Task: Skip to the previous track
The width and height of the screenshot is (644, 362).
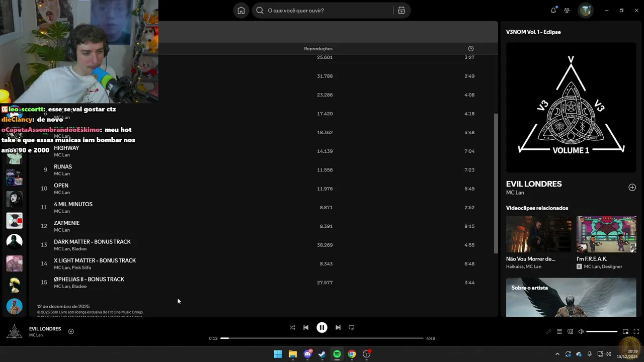Action: click(306, 327)
